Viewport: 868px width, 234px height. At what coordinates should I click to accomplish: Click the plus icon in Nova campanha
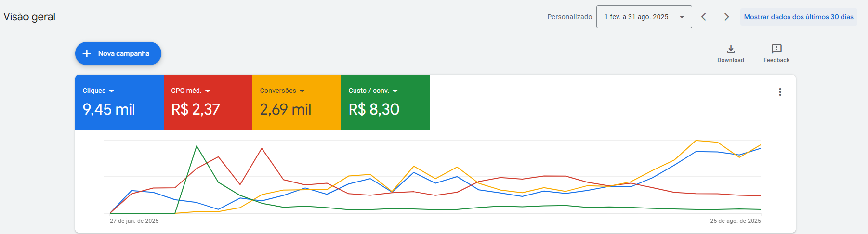click(x=87, y=53)
